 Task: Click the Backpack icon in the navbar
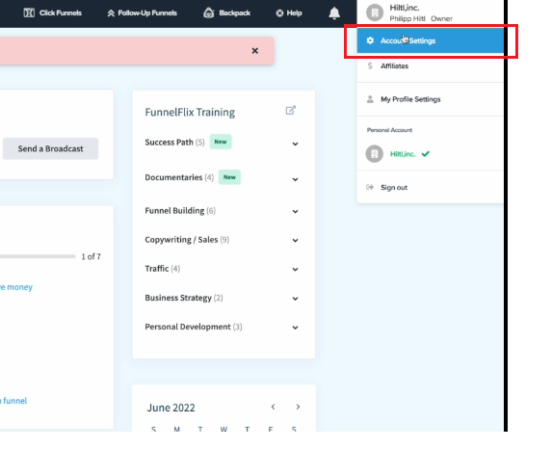(x=209, y=13)
